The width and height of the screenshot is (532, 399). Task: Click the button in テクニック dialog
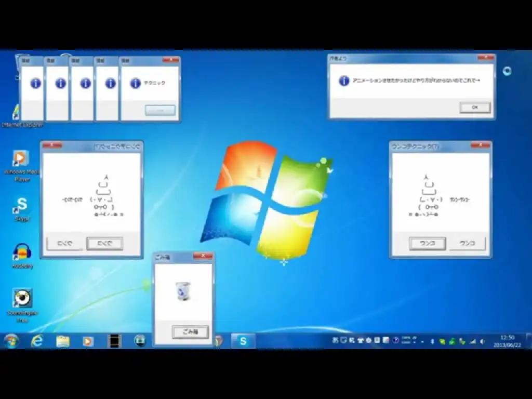(x=160, y=110)
